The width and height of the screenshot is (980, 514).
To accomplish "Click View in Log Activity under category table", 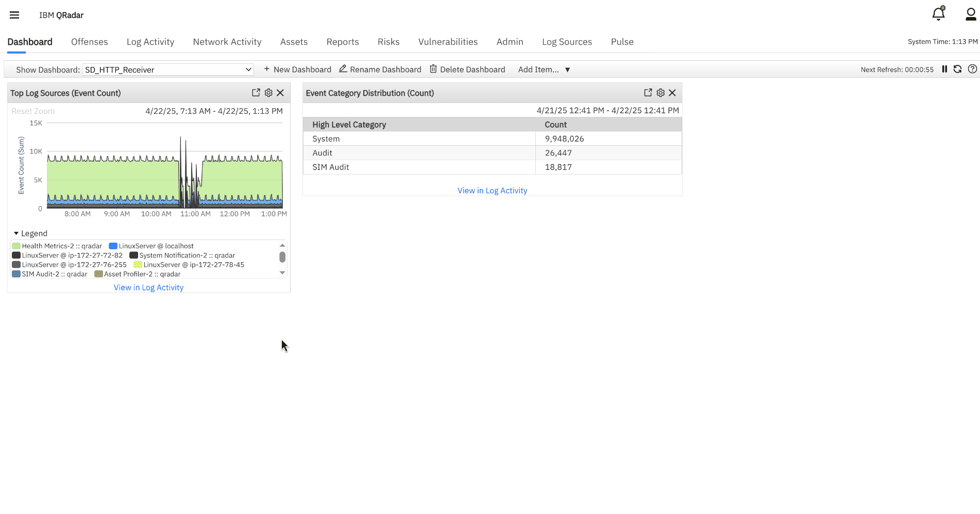I will tap(492, 191).
